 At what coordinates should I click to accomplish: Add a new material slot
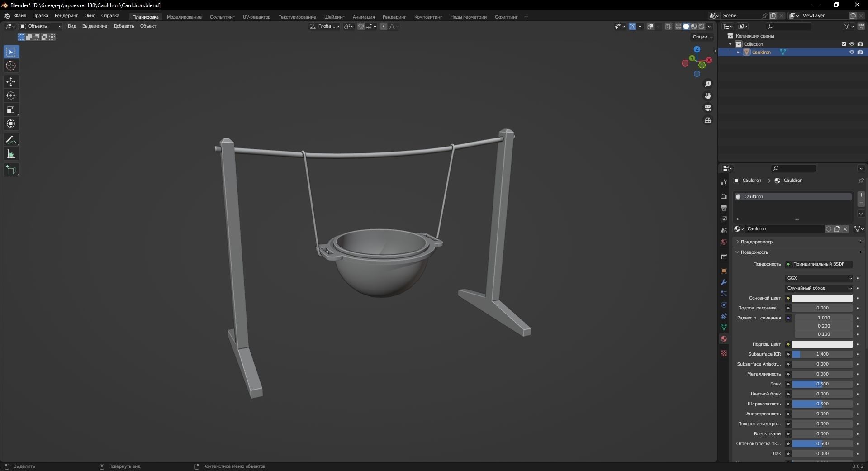861,195
